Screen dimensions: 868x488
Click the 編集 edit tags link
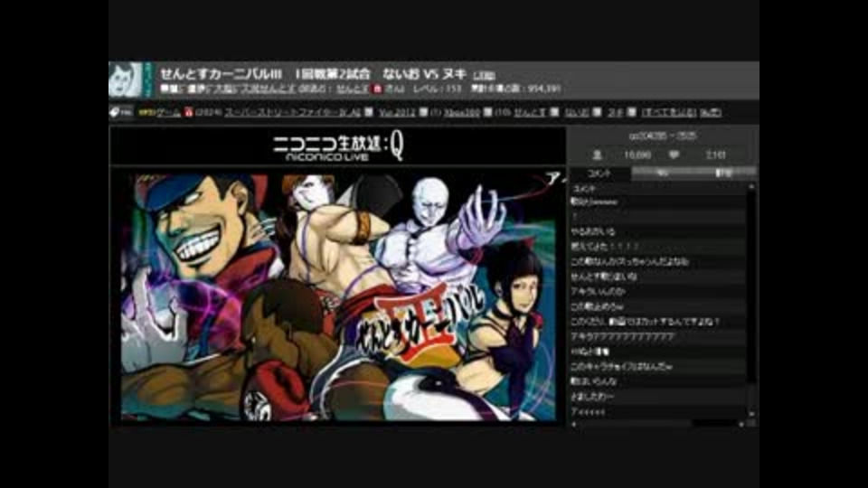pos(711,112)
